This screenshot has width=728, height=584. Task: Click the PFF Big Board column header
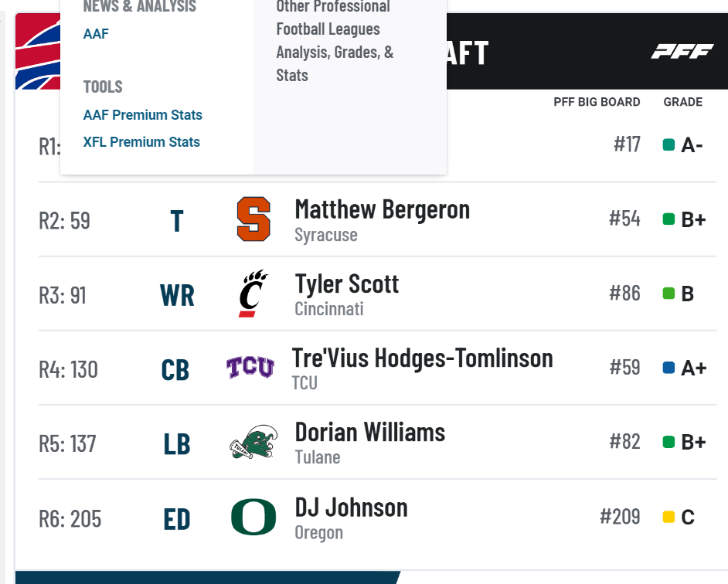click(597, 102)
